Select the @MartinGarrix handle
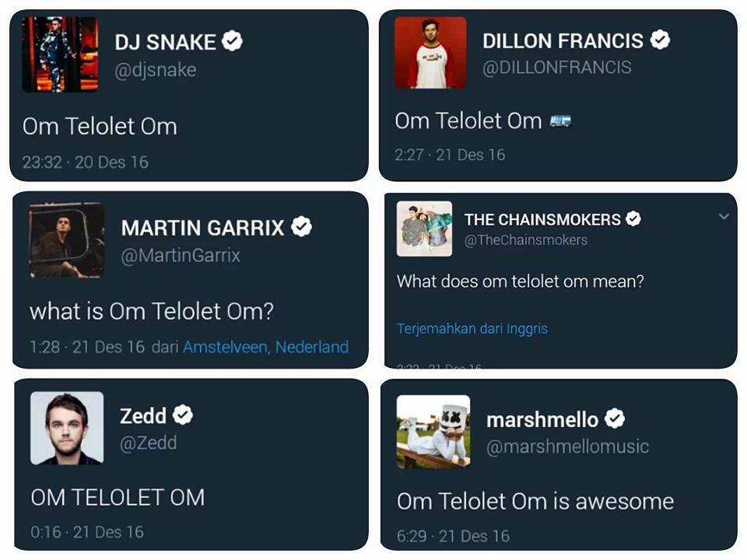 [x=181, y=255]
